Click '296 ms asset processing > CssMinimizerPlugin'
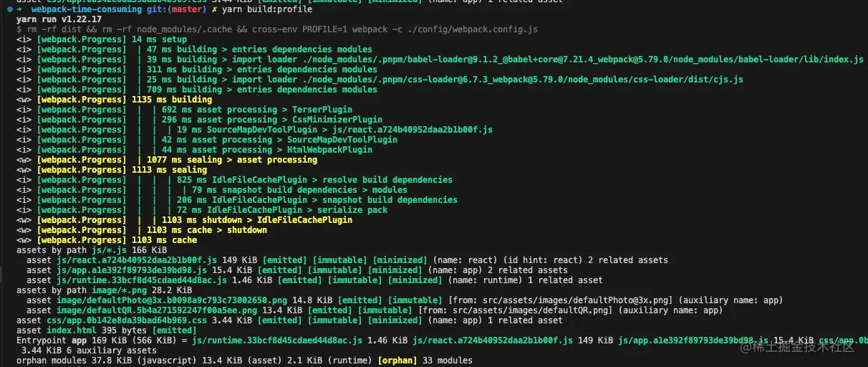The height and width of the screenshot is (367, 868). click(272, 120)
